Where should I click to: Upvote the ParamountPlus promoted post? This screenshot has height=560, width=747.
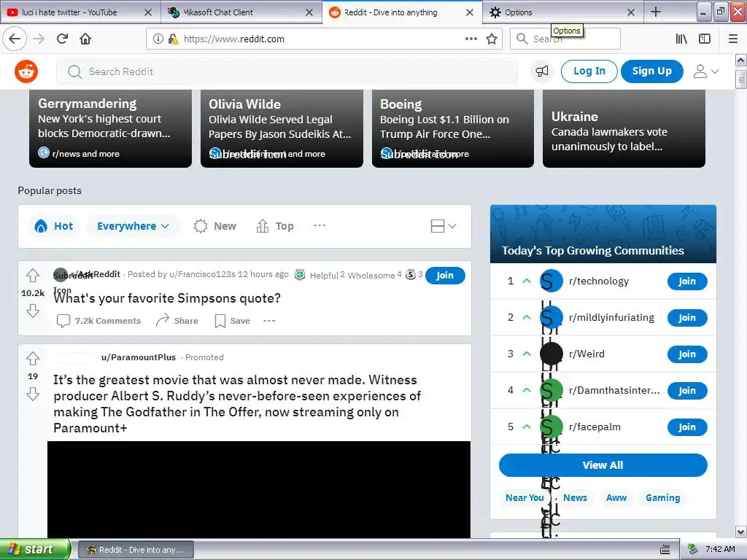(33, 358)
